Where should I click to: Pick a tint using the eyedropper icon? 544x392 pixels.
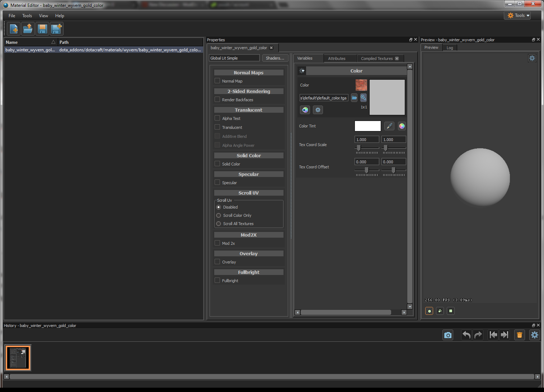pos(389,126)
